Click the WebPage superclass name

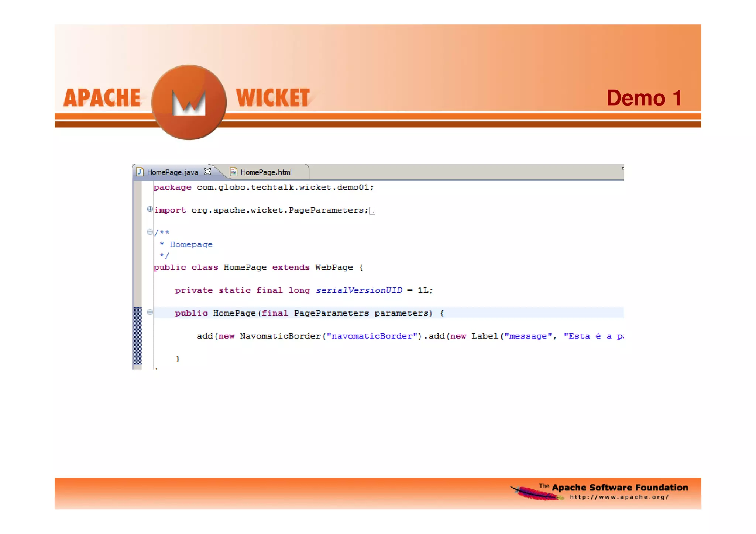334,268
